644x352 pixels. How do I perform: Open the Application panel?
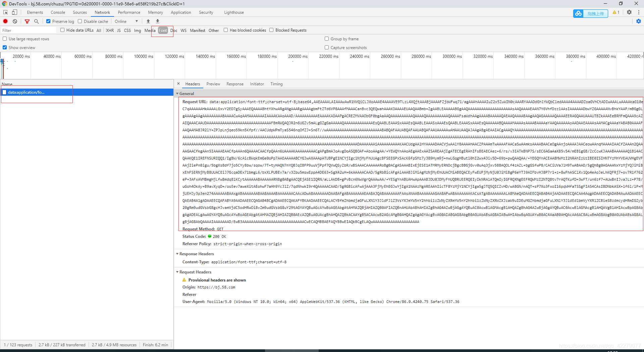(181, 12)
